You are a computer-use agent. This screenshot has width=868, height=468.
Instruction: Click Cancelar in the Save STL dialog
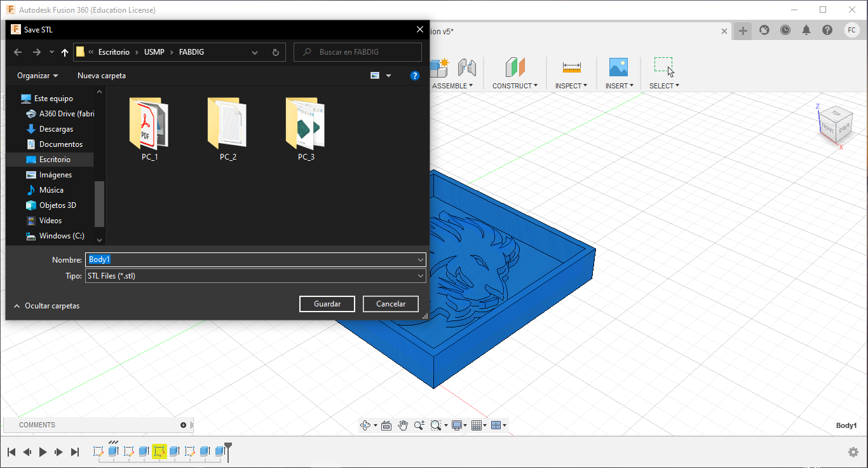point(391,304)
